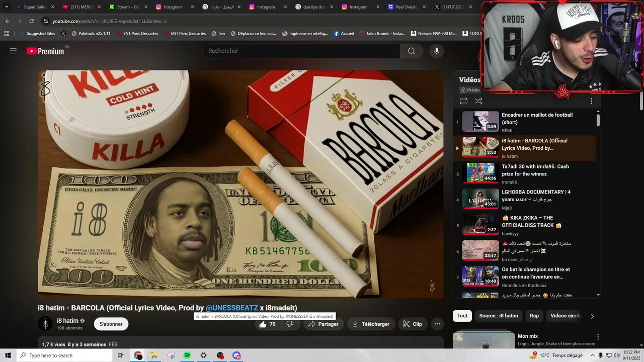Screen dimensions: 644x362
Task: Open the bookmarks bar apps grid
Action: 7,34
